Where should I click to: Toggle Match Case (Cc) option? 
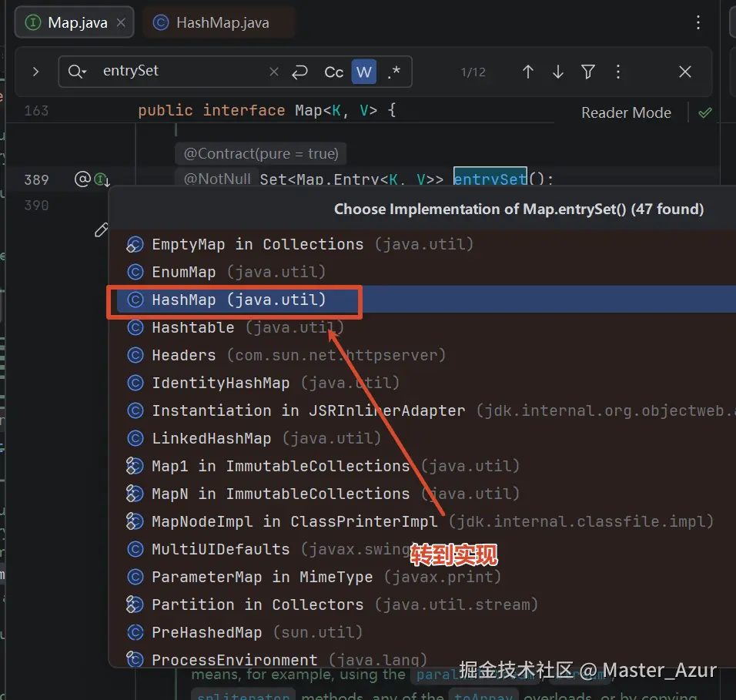pos(333,72)
